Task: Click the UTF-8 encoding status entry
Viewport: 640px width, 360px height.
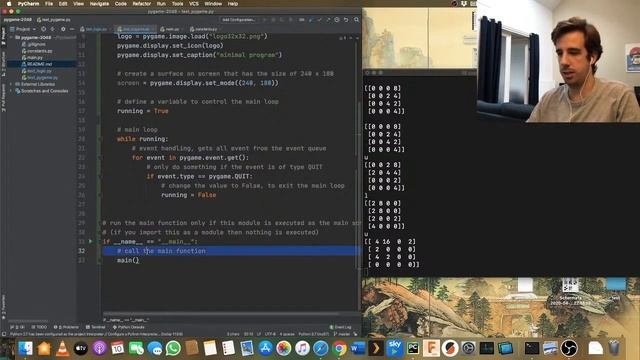Action: click(270, 334)
